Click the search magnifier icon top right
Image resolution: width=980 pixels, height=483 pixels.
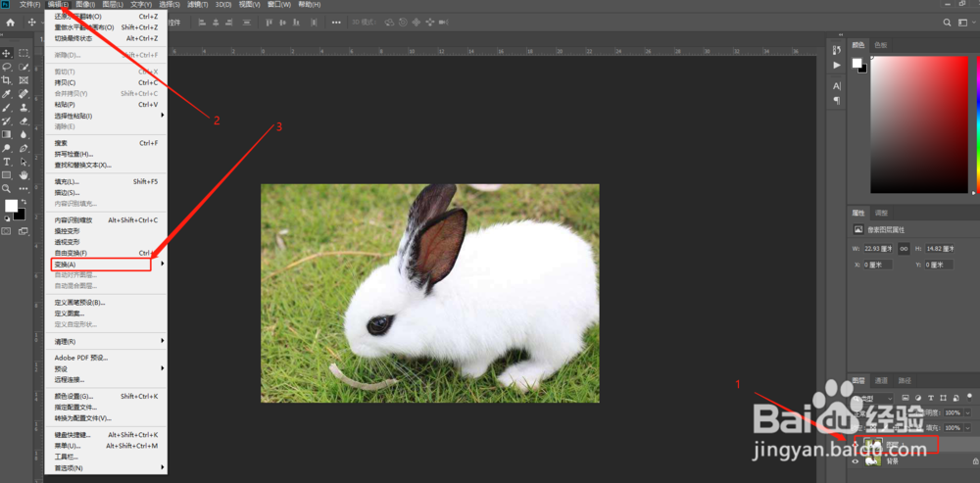[x=947, y=23]
